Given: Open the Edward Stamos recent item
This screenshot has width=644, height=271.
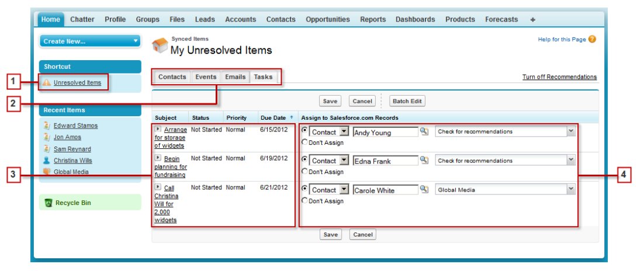Looking at the screenshot, I should tap(75, 126).
